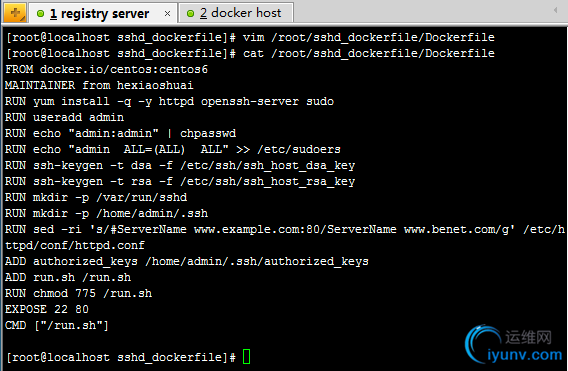Open a new session with the plus icon

(x=14, y=13)
